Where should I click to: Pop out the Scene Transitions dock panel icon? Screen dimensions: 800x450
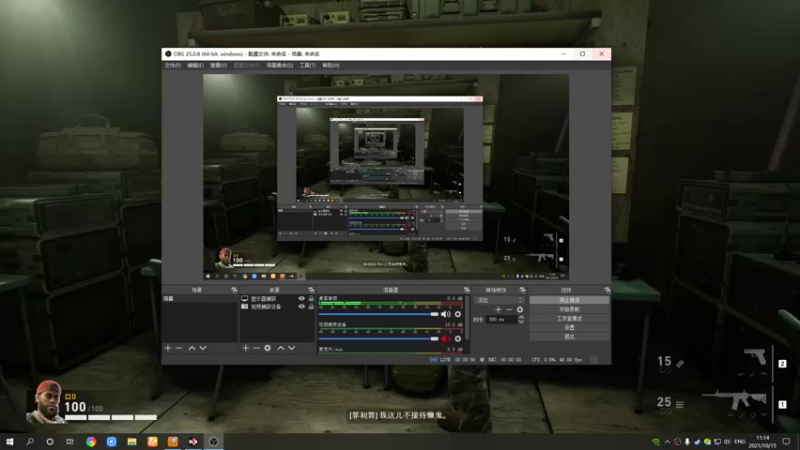[522, 290]
